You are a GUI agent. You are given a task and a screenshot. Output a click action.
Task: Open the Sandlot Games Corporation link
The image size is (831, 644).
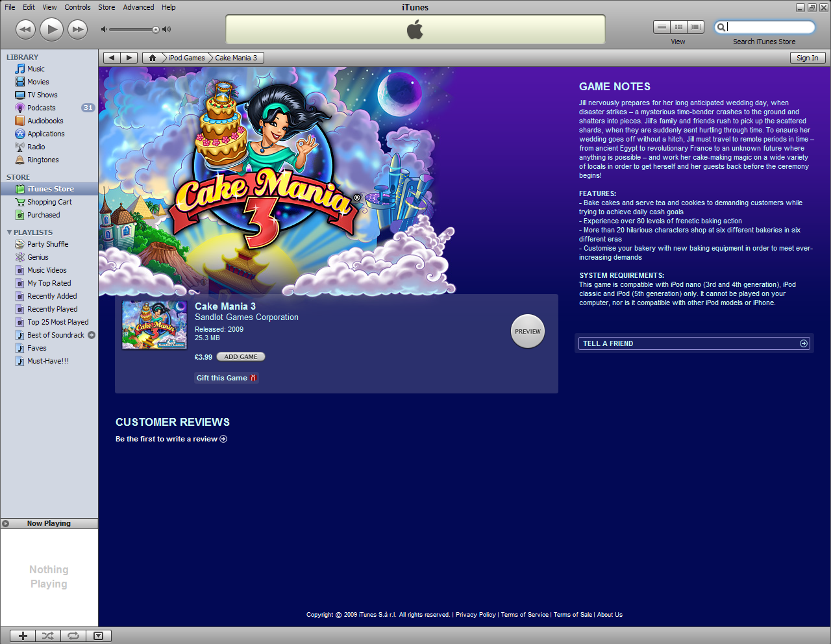point(247,317)
